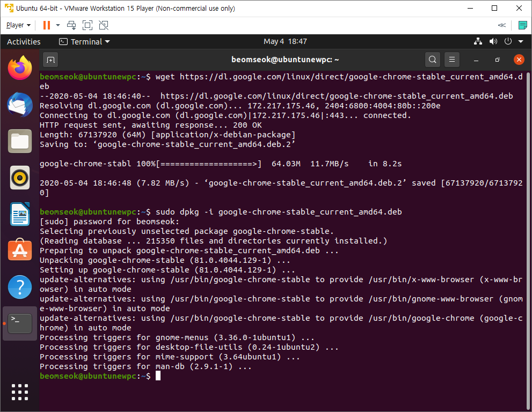Image resolution: width=532 pixels, height=412 pixels.
Task: Click the power icon in top bar
Action: click(x=508, y=41)
